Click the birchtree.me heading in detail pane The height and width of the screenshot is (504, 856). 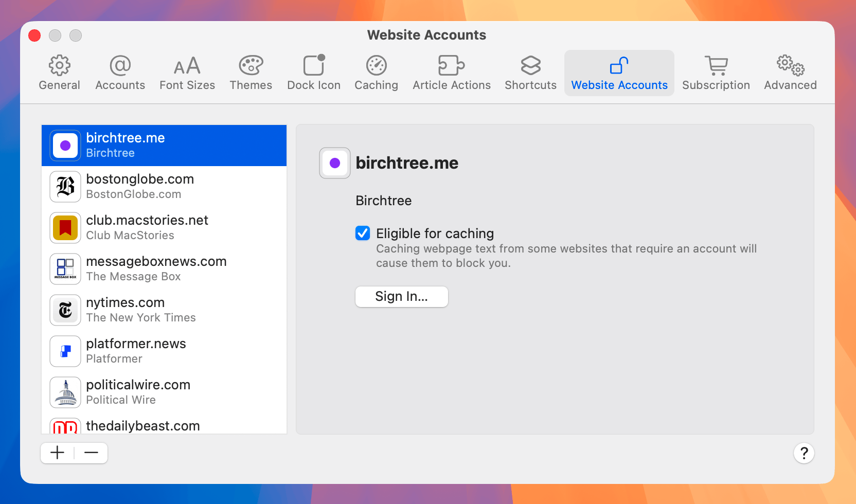(407, 163)
